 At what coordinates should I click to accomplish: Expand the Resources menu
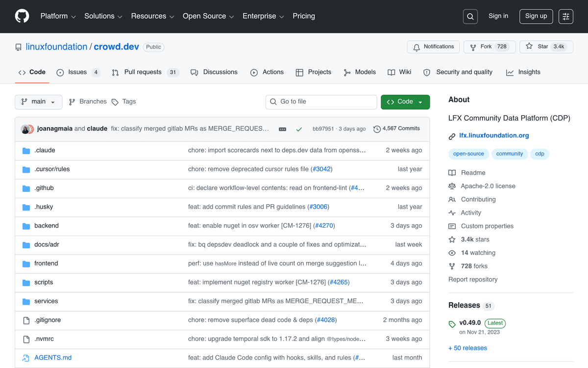(x=152, y=16)
